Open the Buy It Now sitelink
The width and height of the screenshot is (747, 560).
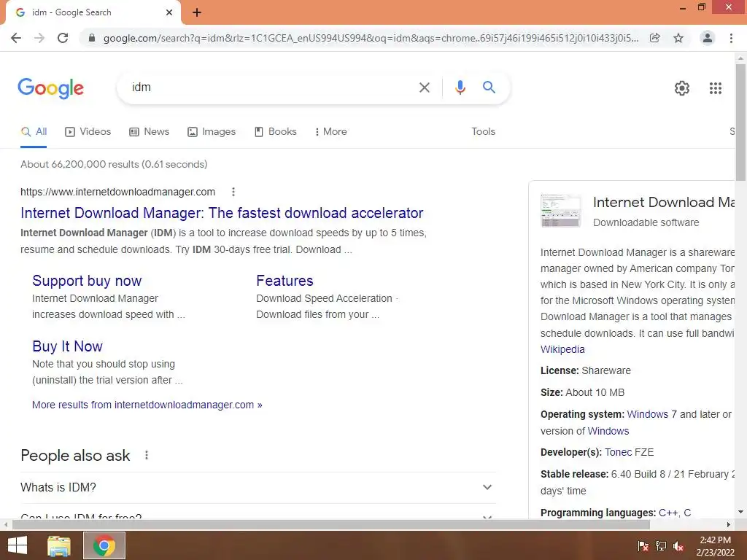[x=67, y=346]
